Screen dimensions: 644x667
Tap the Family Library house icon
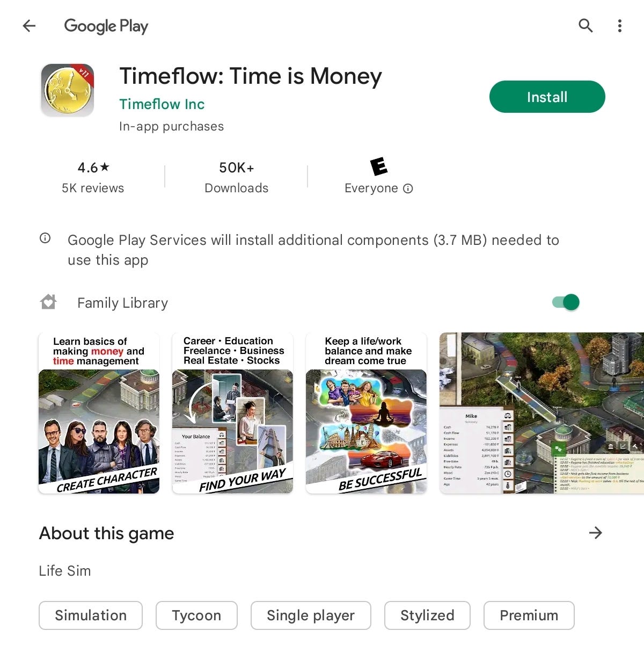point(48,302)
